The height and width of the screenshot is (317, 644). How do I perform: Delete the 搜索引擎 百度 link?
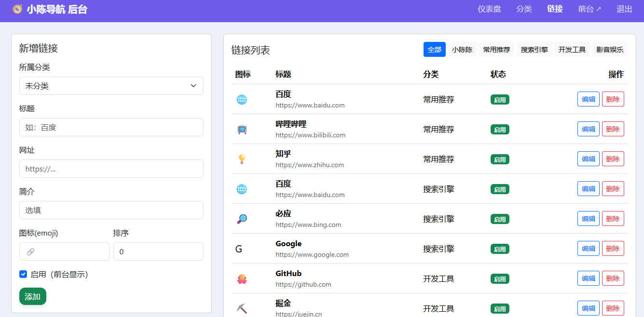pyautogui.click(x=613, y=189)
